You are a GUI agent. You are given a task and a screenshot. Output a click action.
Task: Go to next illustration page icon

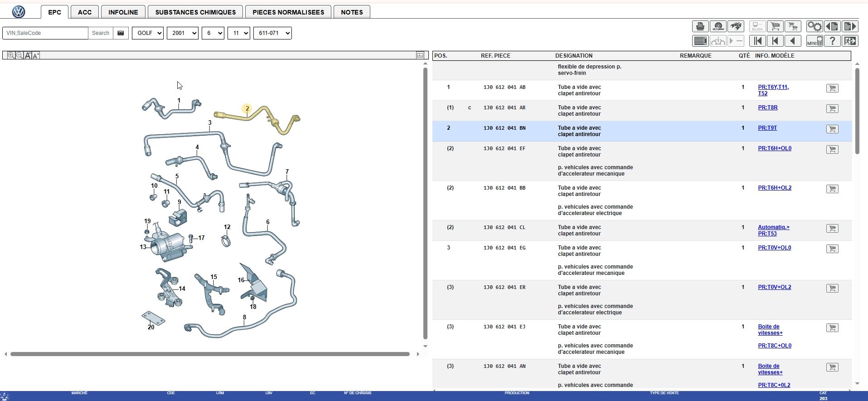[x=850, y=26]
